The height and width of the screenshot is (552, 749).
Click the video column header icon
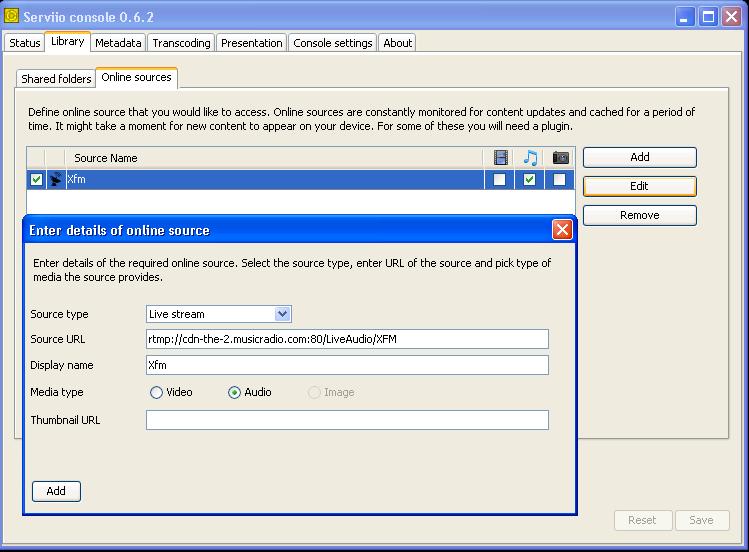pos(501,158)
